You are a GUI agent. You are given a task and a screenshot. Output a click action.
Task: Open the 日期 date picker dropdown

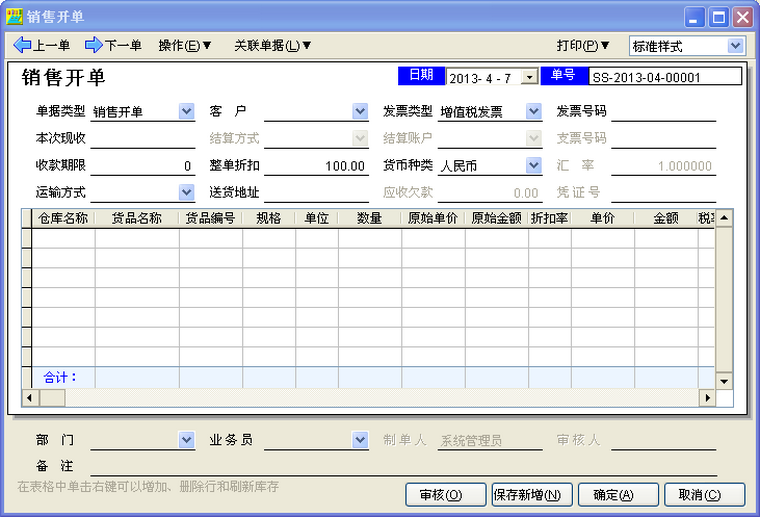click(x=530, y=77)
